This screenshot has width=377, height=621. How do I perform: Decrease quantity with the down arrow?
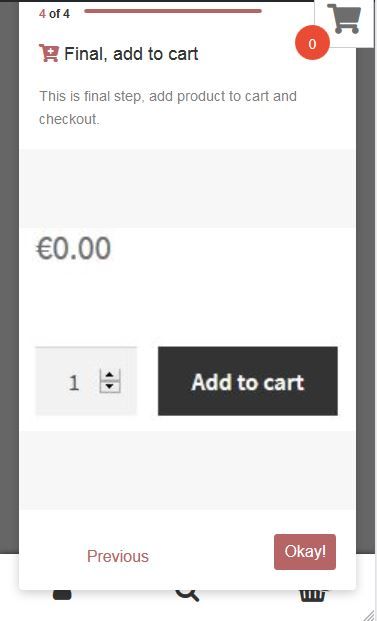click(x=110, y=387)
